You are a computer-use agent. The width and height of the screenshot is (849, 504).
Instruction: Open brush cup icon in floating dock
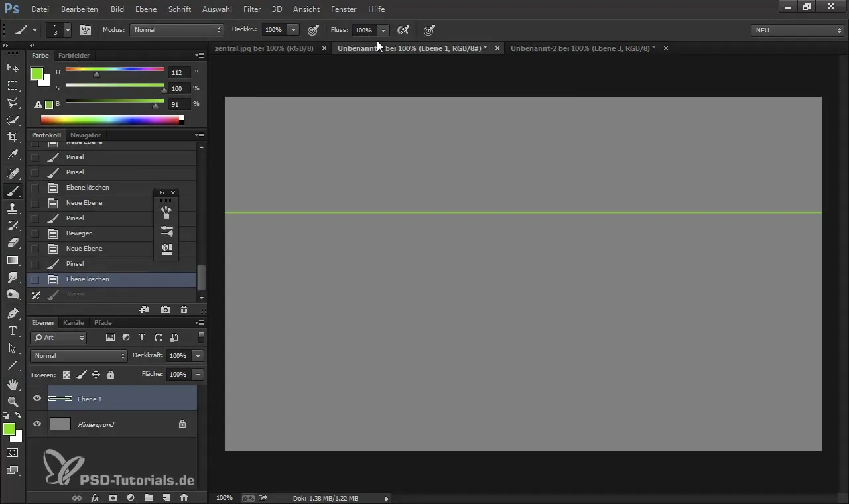coord(166,212)
